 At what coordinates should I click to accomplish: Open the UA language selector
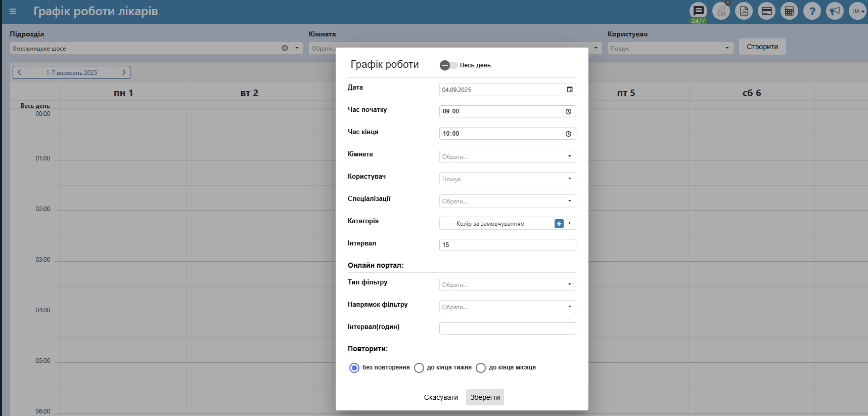pyautogui.click(x=858, y=11)
